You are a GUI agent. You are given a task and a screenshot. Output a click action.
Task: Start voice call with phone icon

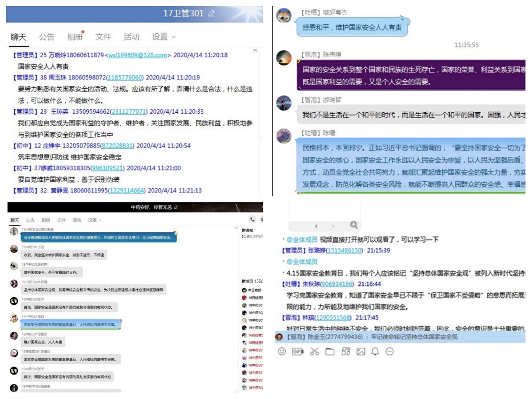[253, 219]
